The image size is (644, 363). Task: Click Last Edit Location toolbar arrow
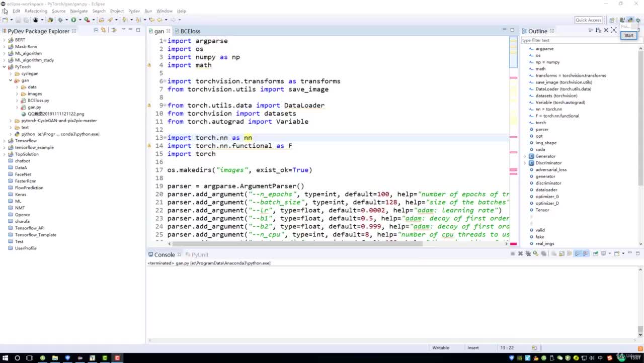click(x=152, y=20)
